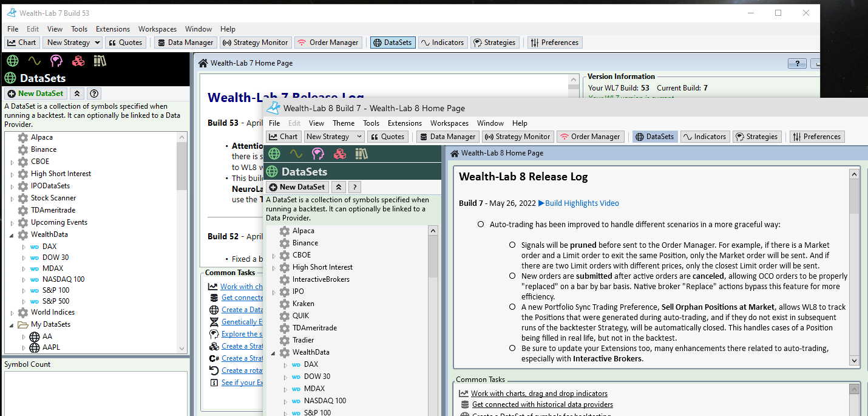
Task: Launch the Data Manager in Wealth-Lab 7
Action: coord(185,43)
